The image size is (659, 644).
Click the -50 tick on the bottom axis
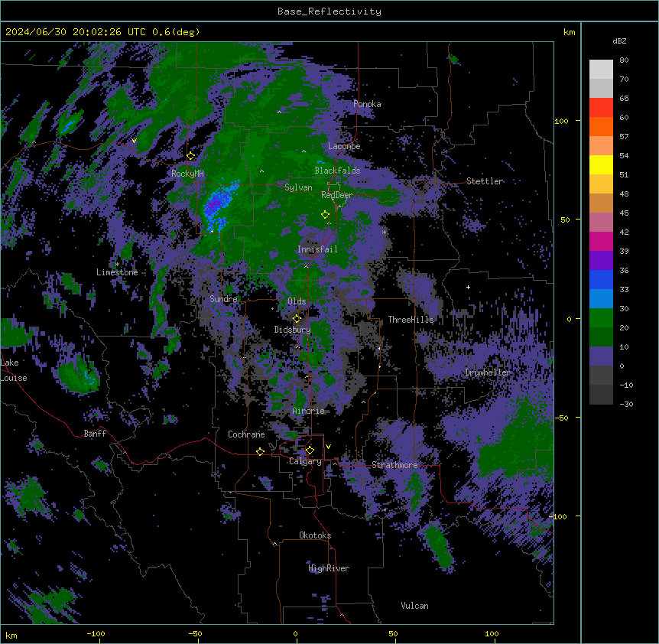pyautogui.click(x=195, y=633)
